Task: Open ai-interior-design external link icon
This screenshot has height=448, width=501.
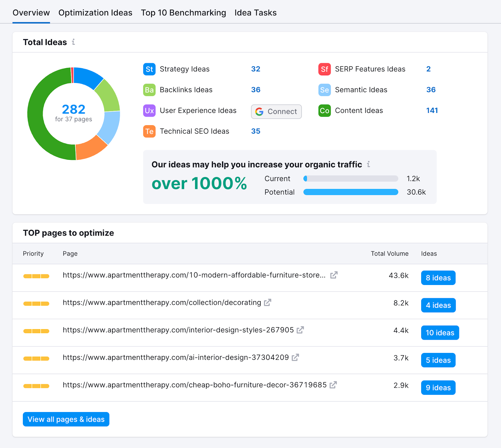Action: [x=295, y=357]
